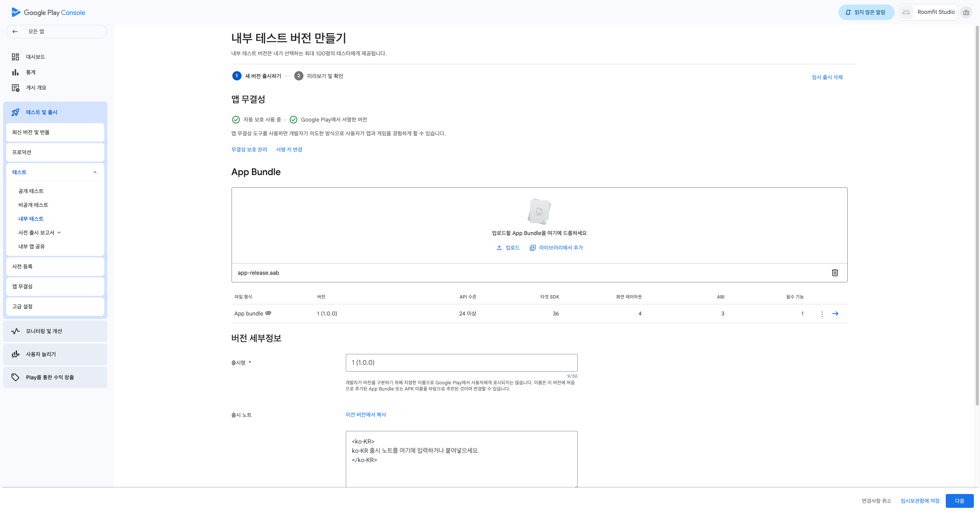Click the 출시명 text input field

tap(461, 363)
